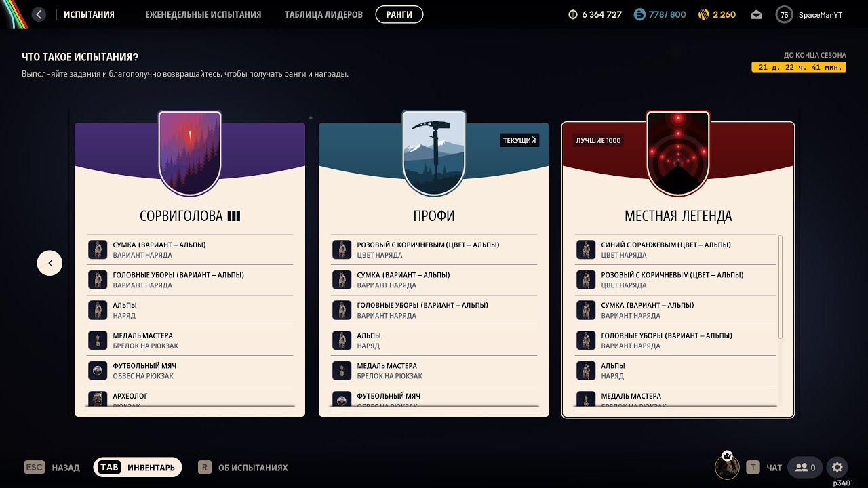Click Синий с оранжевым icon in Местная легенда
Screen dimensions: 868x488
(586, 249)
